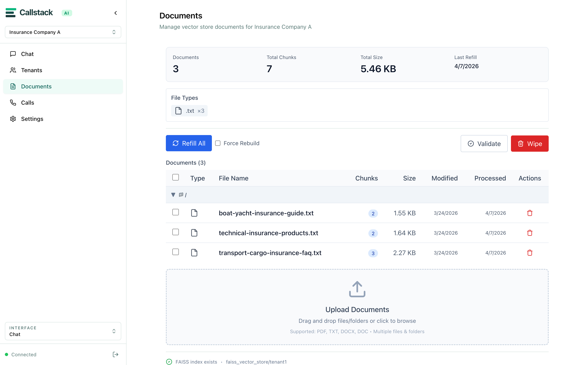Click the red Wipe button

pyautogui.click(x=530, y=144)
